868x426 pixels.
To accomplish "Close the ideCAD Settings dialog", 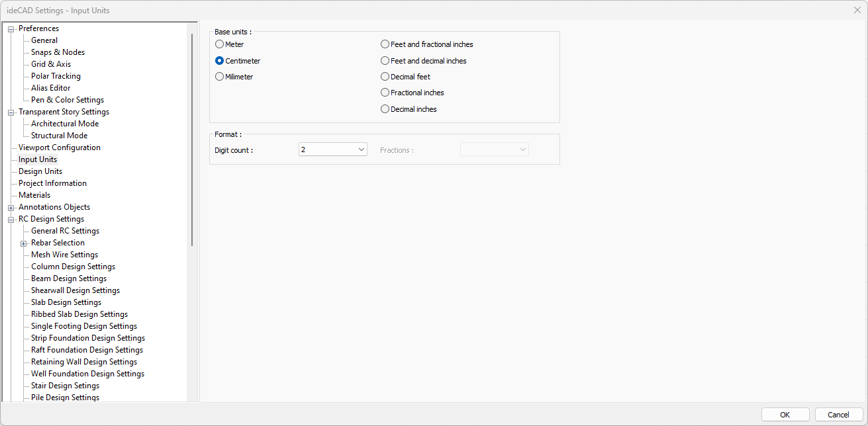I will [x=857, y=10].
